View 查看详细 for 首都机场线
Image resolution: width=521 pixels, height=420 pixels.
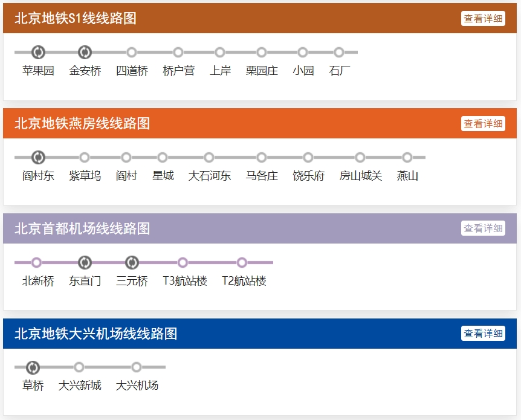pyautogui.click(x=483, y=228)
